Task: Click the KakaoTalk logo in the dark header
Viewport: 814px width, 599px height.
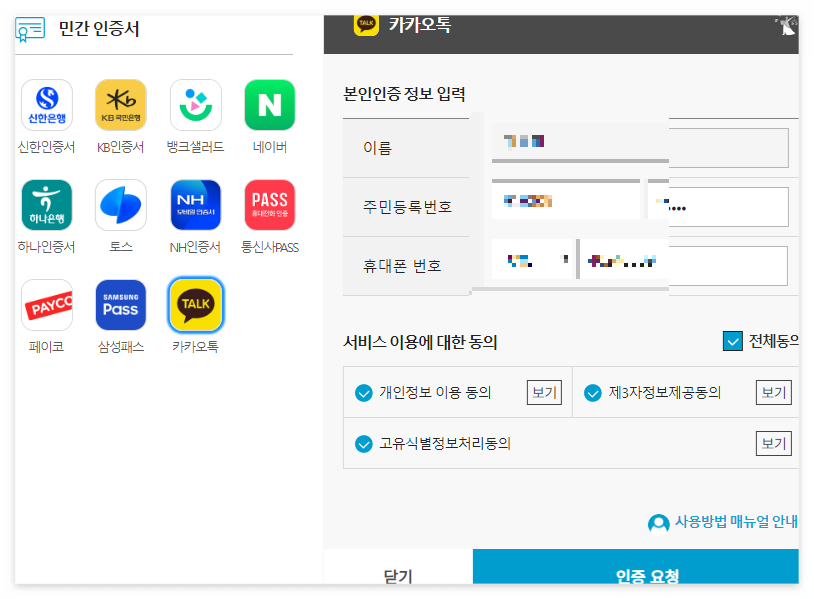Action: [367, 24]
